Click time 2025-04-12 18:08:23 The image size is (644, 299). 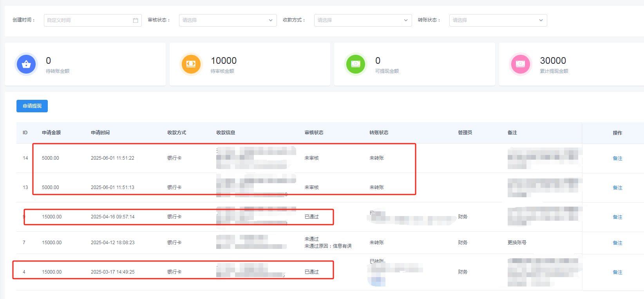click(x=112, y=243)
